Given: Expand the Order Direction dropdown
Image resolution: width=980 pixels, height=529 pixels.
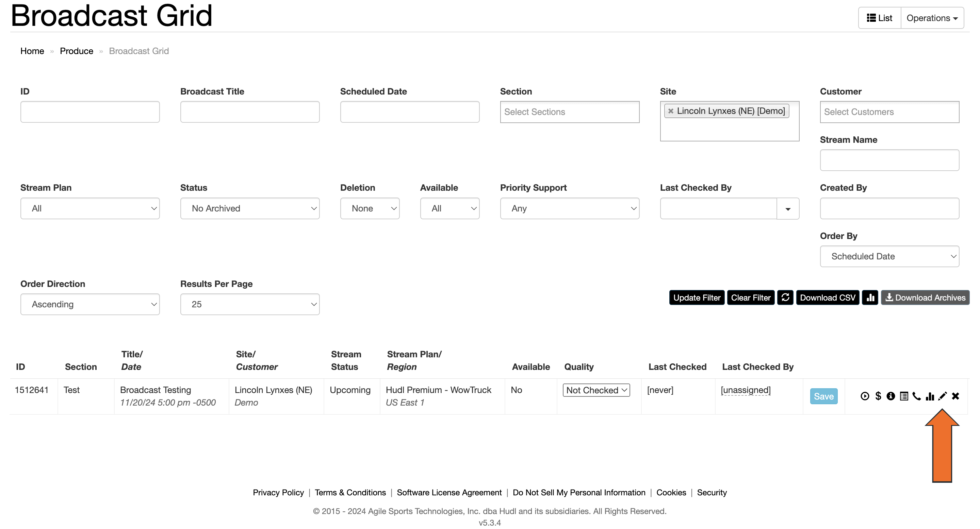Looking at the screenshot, I should point(90,304).
